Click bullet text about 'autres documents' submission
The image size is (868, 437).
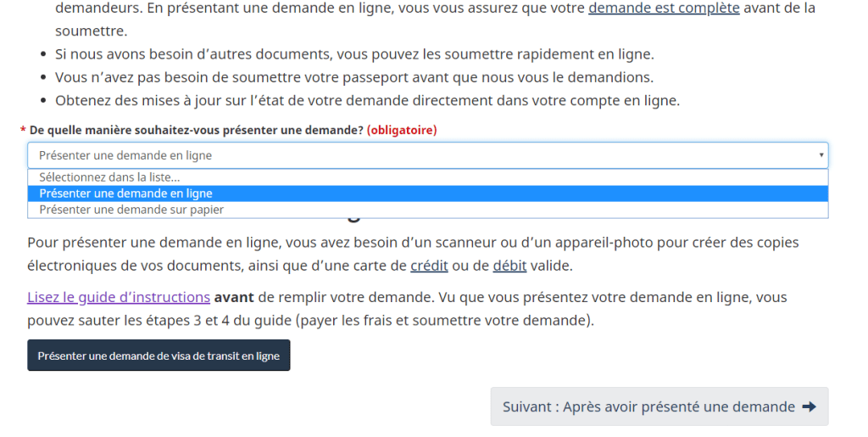click(354, 54)
